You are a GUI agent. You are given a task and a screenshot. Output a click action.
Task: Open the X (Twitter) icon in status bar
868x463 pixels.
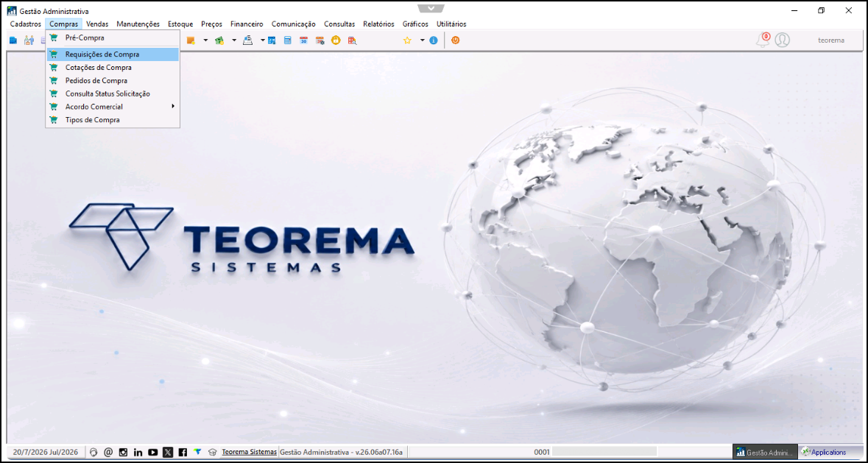168,452
